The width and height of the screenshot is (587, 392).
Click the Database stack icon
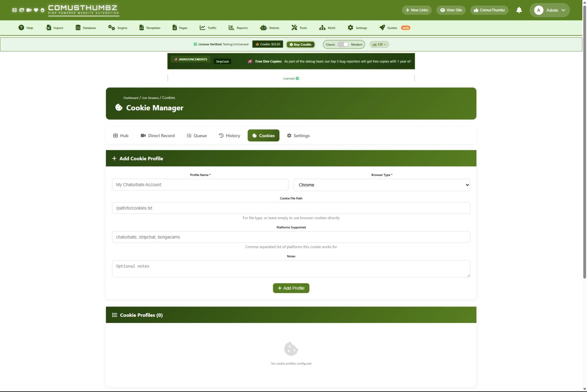coord(78,28)
